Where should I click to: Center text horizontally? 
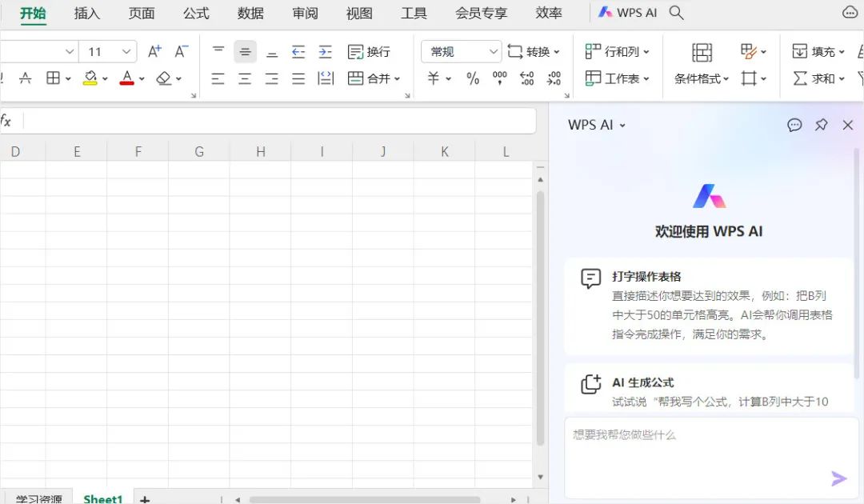tap(246, 78)
